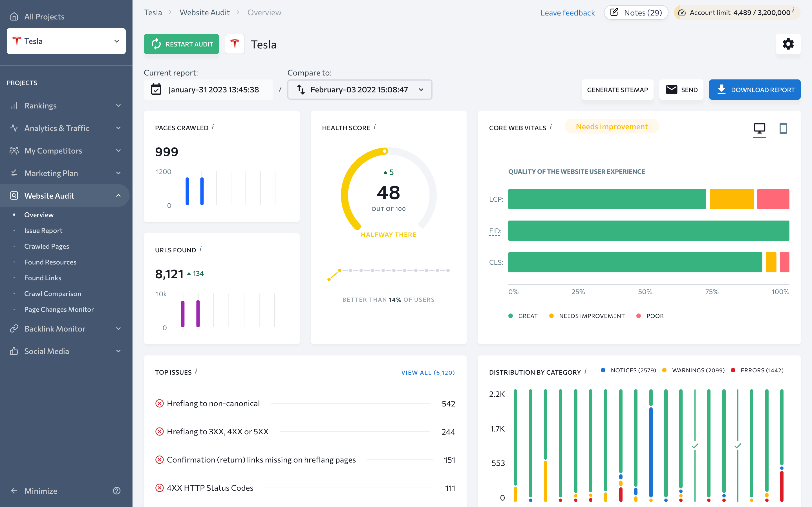
Task: Select the Issue Report menu item
Action: click(x=43, y=230)
